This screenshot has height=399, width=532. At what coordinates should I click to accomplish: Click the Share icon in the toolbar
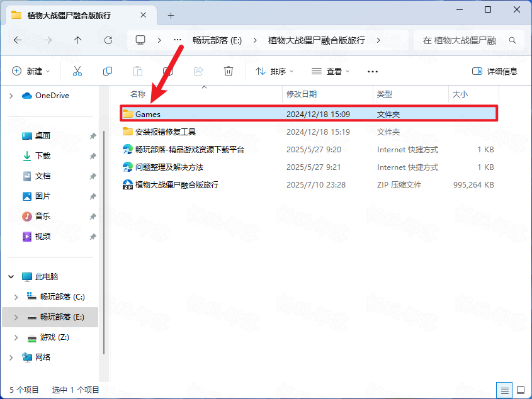(198, 71)
